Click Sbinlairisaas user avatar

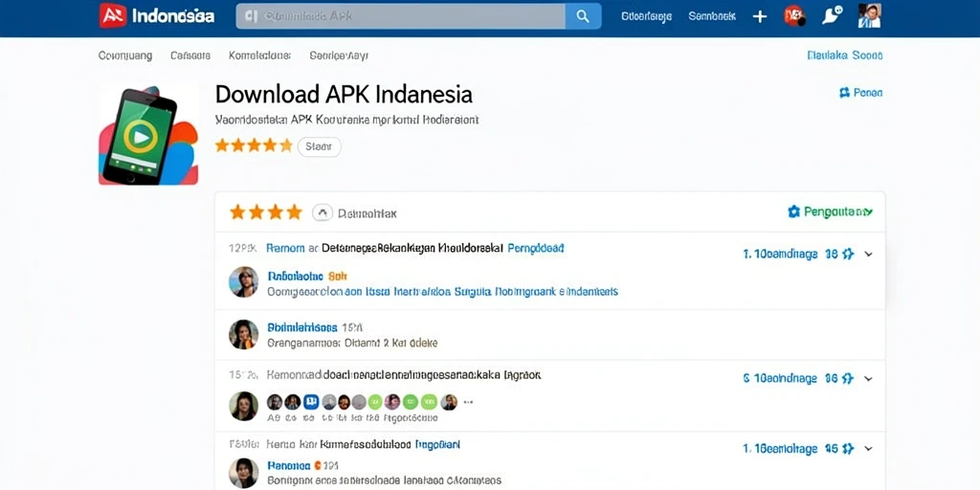243,334
